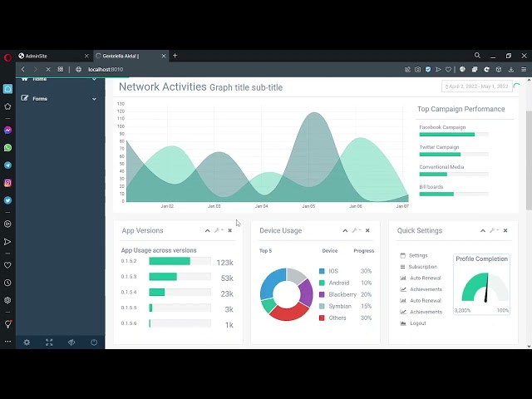Click the Telegram sidebar icon
This screenshot has height=399, width=532.
[x=7, y=165]
